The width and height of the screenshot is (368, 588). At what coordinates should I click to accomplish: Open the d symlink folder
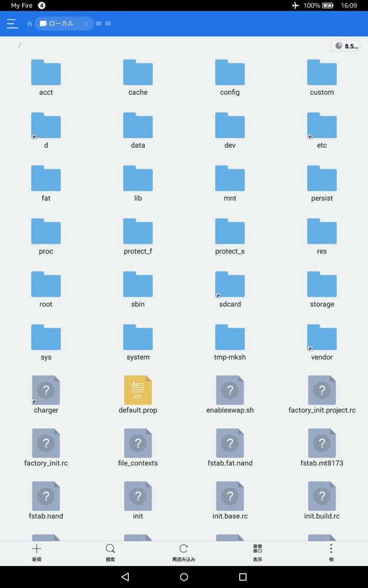46,131
